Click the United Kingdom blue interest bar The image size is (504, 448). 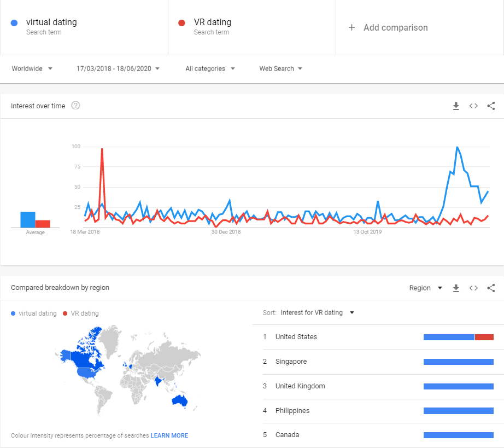pos(459,386)
